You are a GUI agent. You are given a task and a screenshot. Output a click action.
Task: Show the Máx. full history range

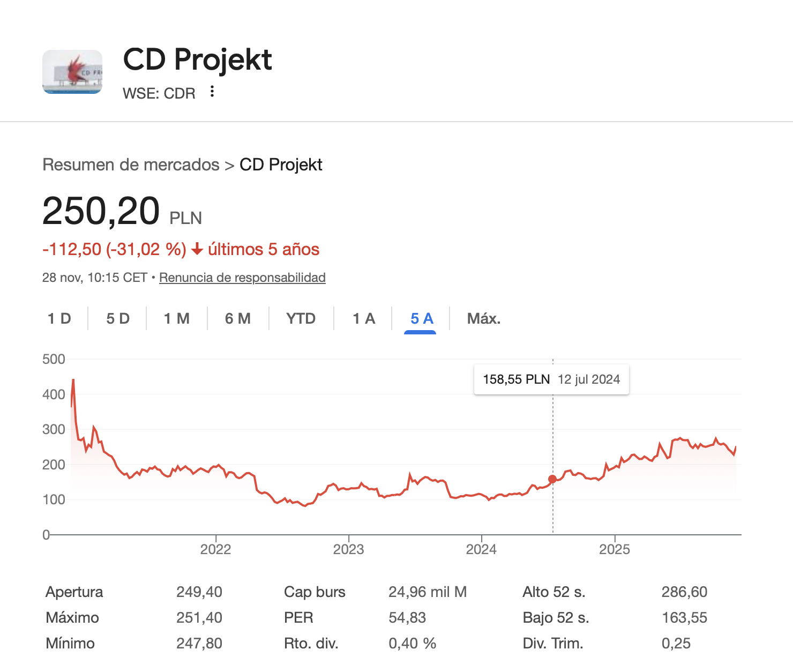click(x=484, y=319)
